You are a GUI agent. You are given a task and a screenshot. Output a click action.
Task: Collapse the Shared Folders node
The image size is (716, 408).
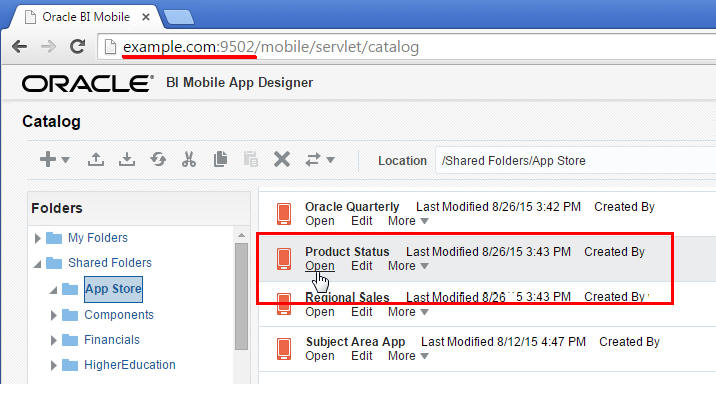click(37, 264)
